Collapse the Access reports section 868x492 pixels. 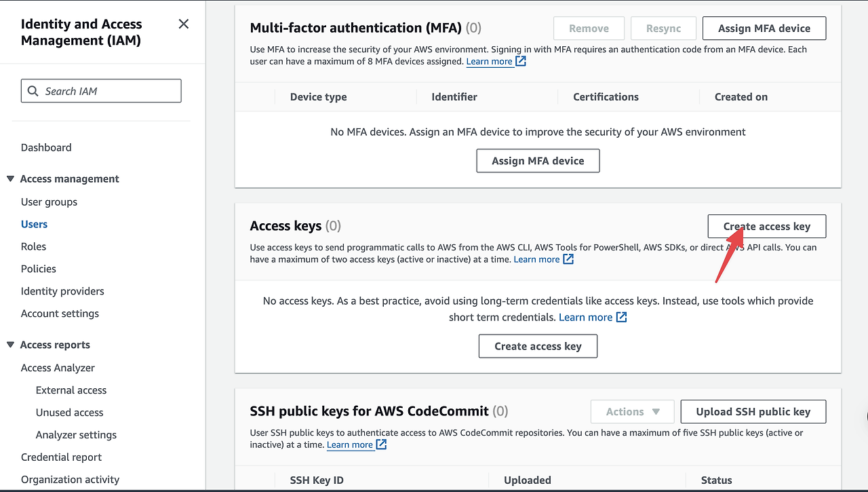[x=10, y=345]
